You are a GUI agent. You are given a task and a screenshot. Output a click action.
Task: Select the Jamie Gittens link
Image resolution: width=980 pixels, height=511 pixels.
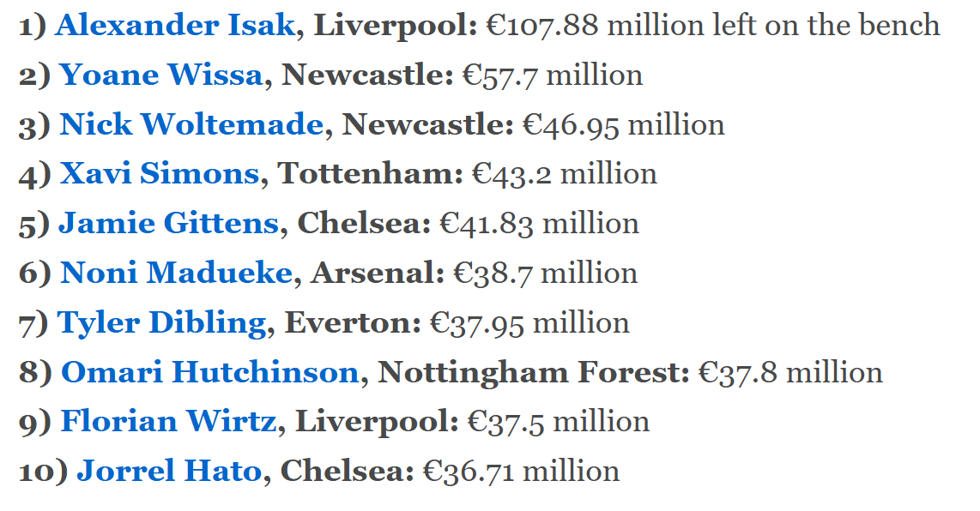click(168, 224)
